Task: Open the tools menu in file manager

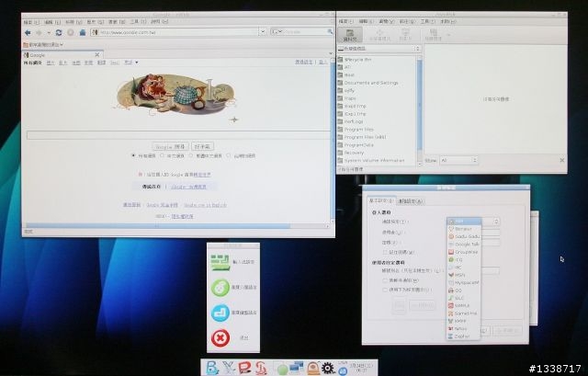Action: click(427, 22)
